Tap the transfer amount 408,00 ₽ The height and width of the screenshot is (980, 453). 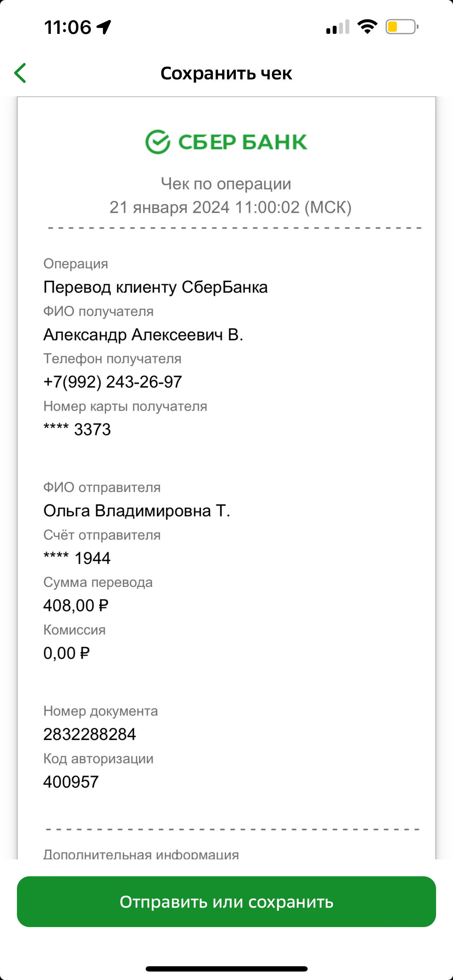[76, 606]
